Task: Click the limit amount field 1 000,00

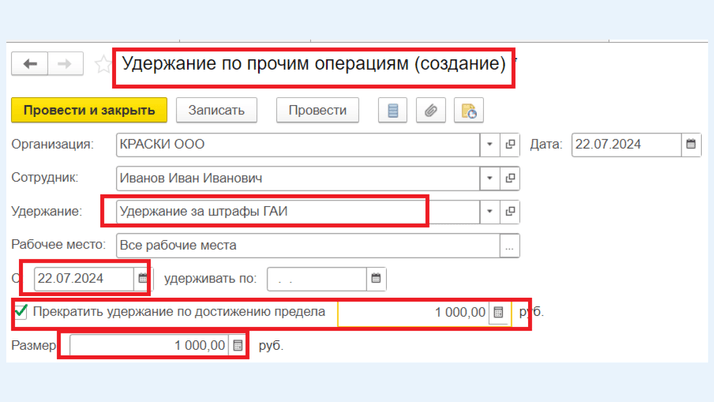Action: tap(413, 312)
